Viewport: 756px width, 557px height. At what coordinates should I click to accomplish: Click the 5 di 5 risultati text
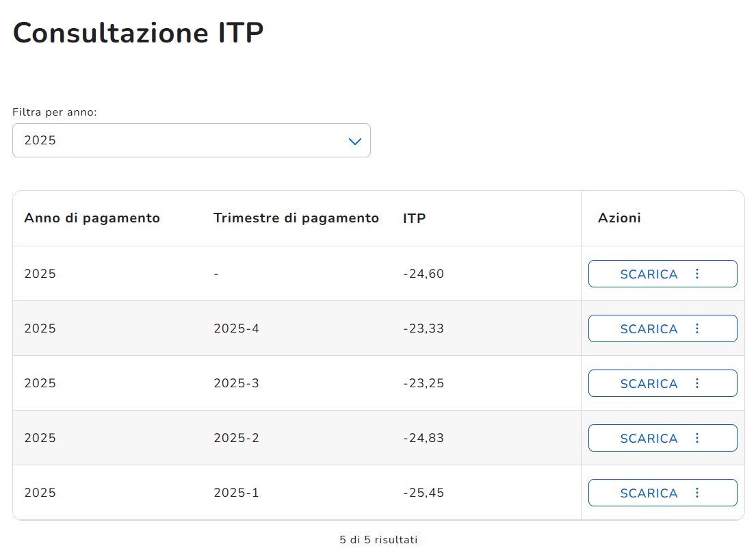click(378, 540)
